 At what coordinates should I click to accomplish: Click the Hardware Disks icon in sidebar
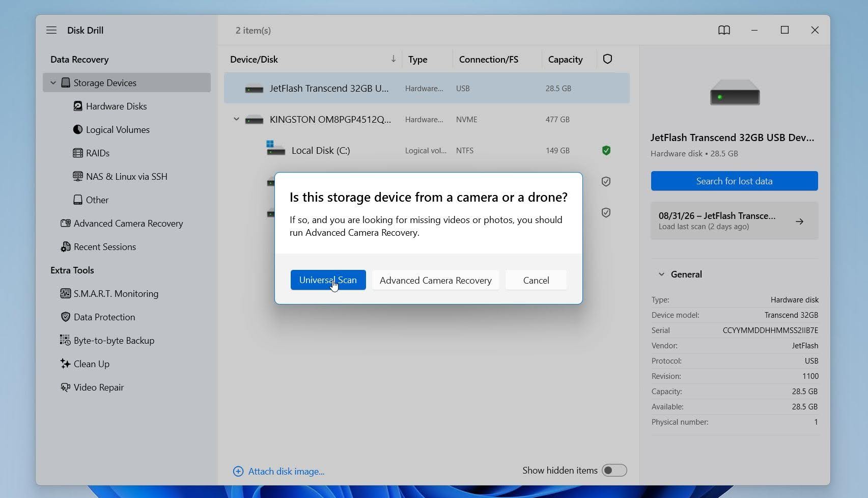tap(78, 106)
